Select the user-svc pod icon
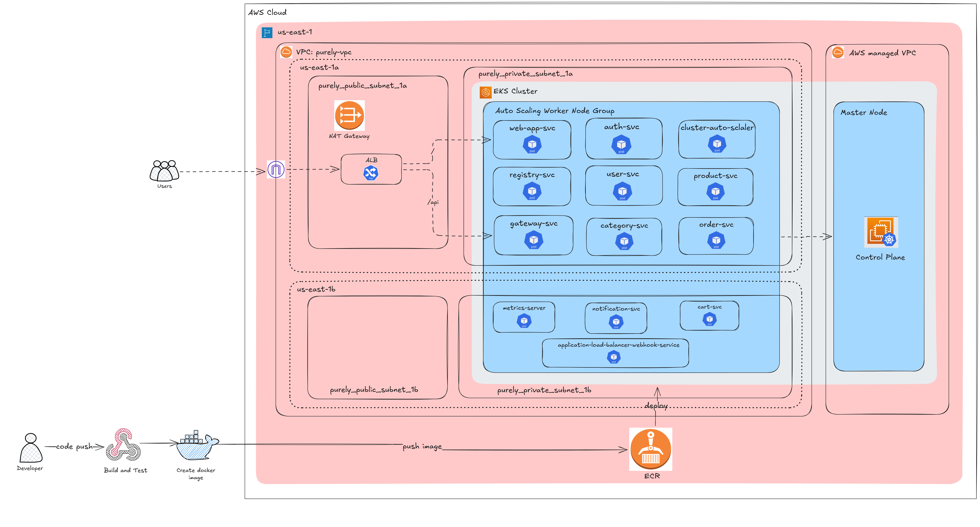The height and width of the screenshot is (527, 980). click(622, 191)
